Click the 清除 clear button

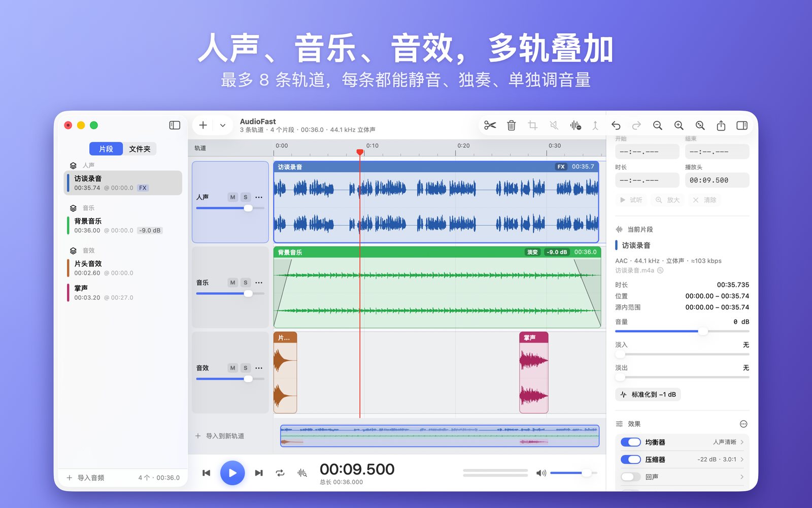(704, 200)
